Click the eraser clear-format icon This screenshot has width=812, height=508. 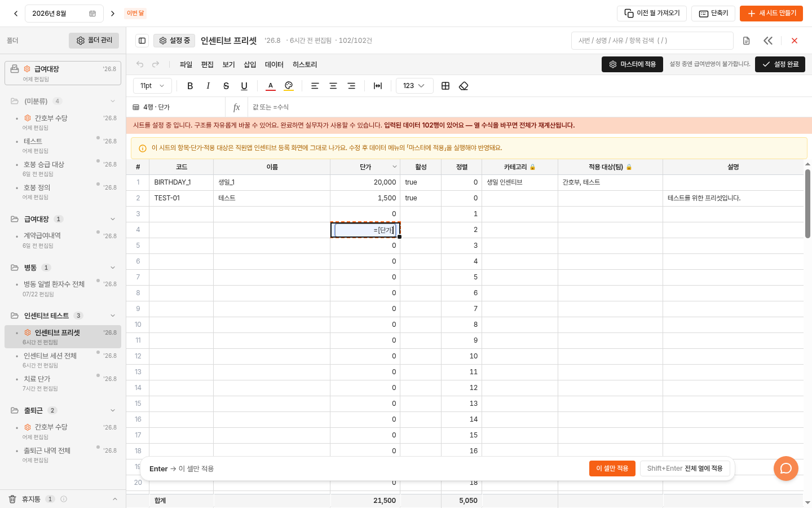(x=464, y=86)
